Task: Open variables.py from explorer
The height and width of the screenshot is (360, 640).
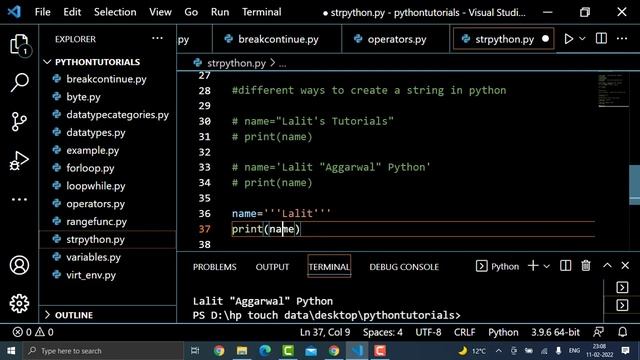Action: pyautogui.click(x=93, y=257)
